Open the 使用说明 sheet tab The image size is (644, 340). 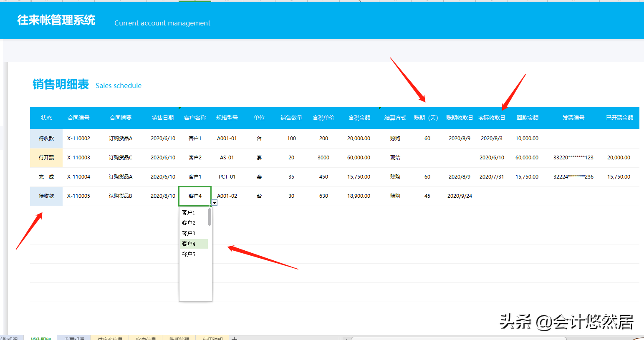(x=212, y=338)
